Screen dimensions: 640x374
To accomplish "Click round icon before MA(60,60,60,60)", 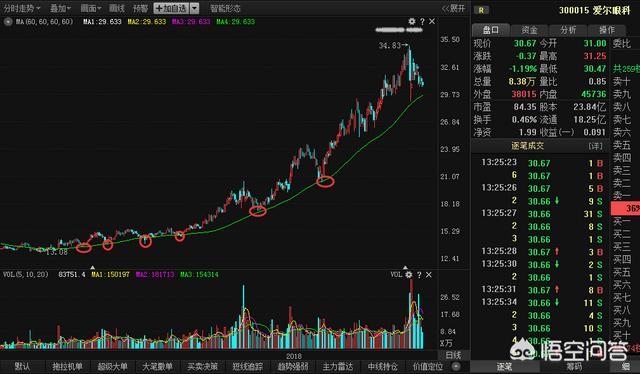I will tap(8, 22).
